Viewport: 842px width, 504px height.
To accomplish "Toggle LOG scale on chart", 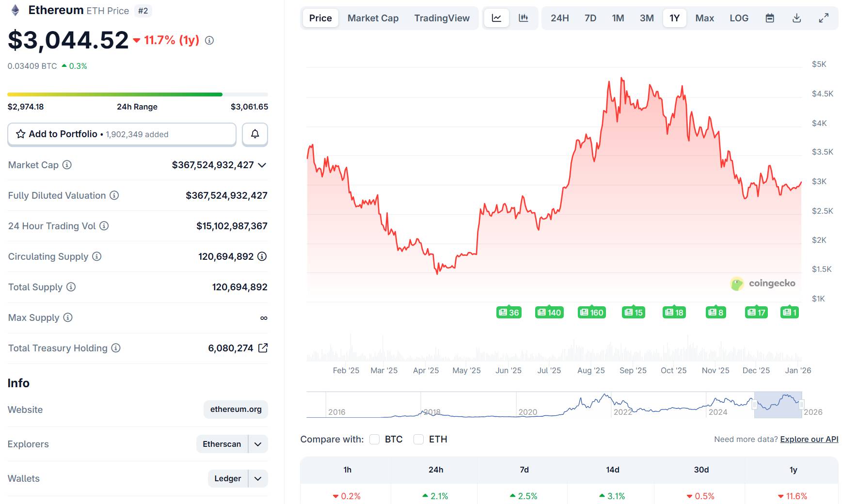I will pos(739,18).
